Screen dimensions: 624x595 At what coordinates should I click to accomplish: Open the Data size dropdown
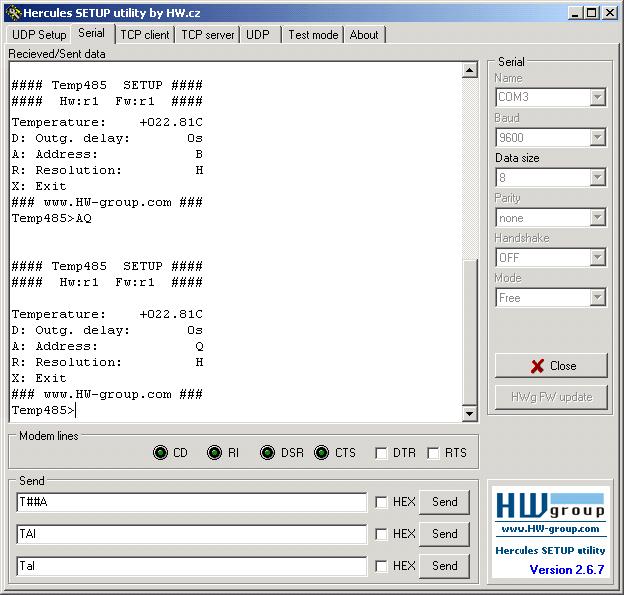pyautogui.click(x=597, y=178)
